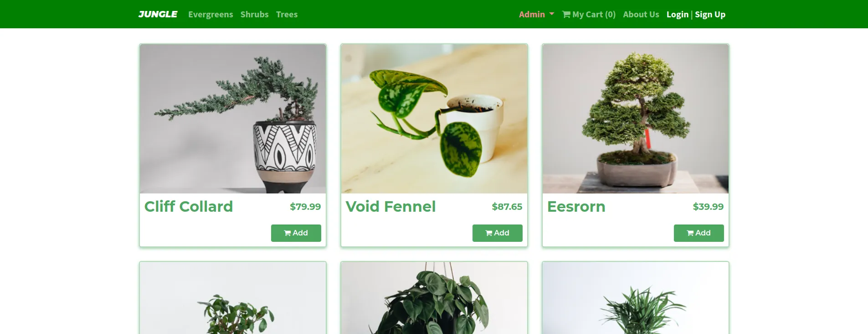View the Void Fennel product image

[x=434, y=119]
